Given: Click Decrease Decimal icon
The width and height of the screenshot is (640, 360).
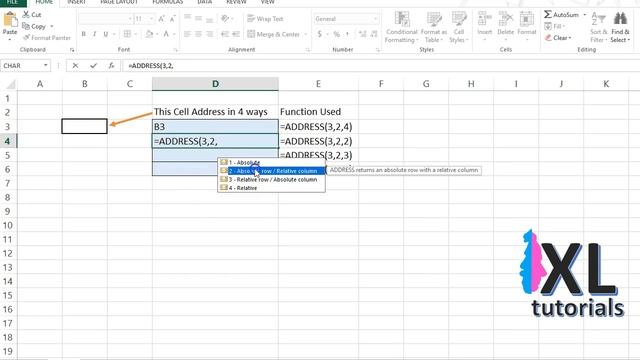Looking at the screenshot, I should coord(373,34).
